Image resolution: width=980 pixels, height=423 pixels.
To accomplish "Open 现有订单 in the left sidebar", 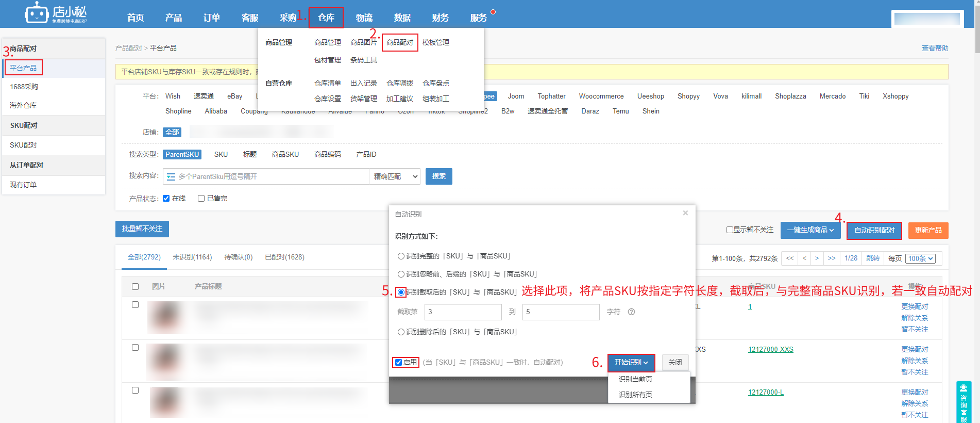I will pos(23,185).
